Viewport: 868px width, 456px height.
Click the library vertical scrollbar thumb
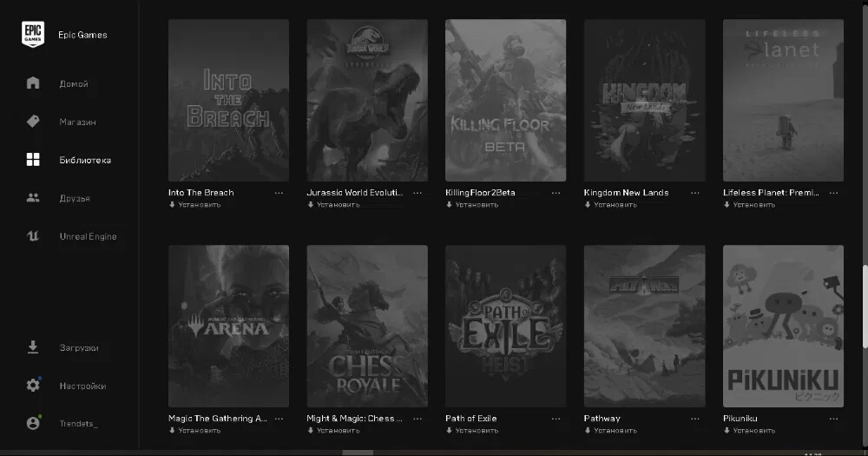(865, 307)
